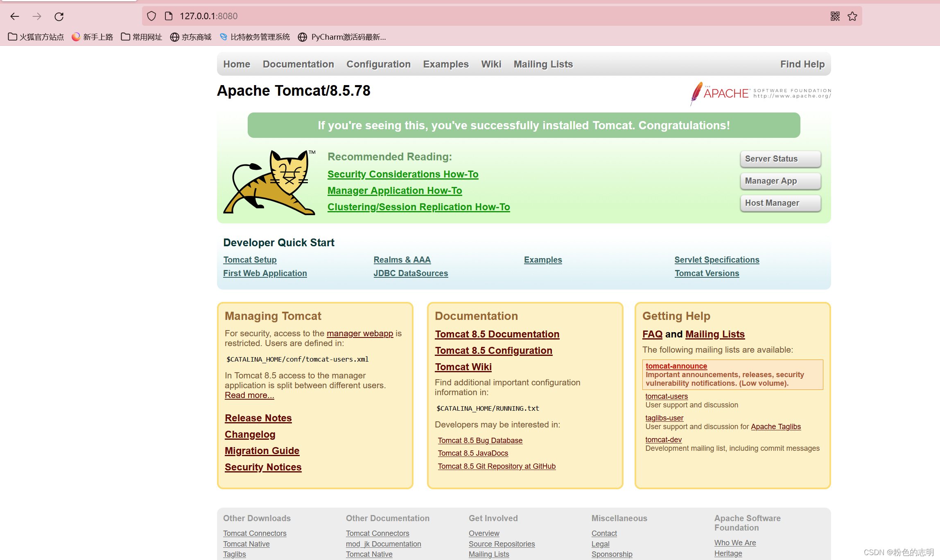The image size is (940, 560).
Task: Reload the page with refresh icon
Action: pyautogui.click(x=59, y=16)
